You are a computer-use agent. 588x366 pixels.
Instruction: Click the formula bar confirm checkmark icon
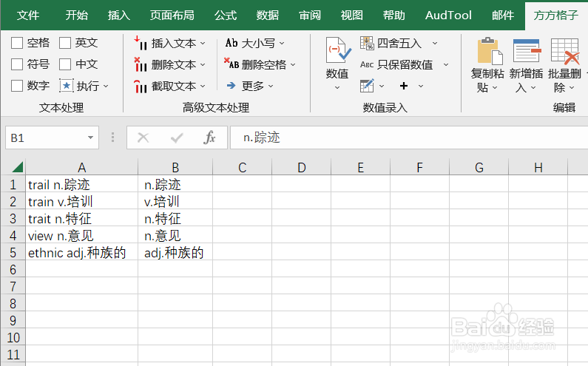point(177,138)
